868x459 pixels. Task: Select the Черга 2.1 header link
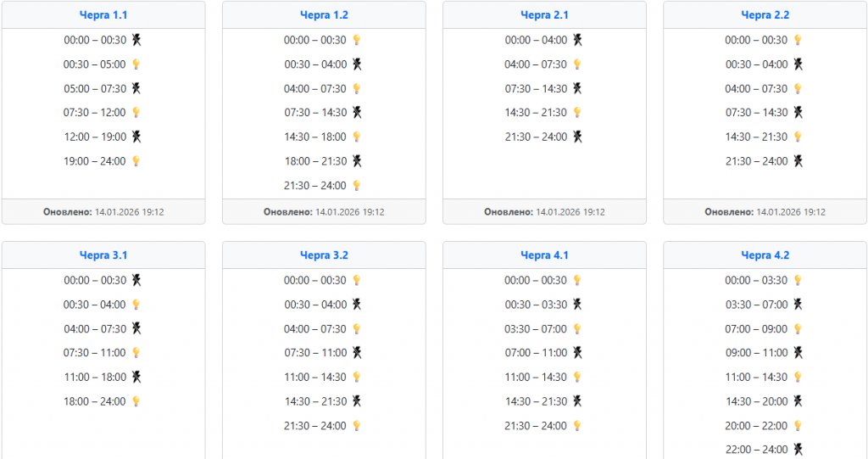tap(544, 14)
